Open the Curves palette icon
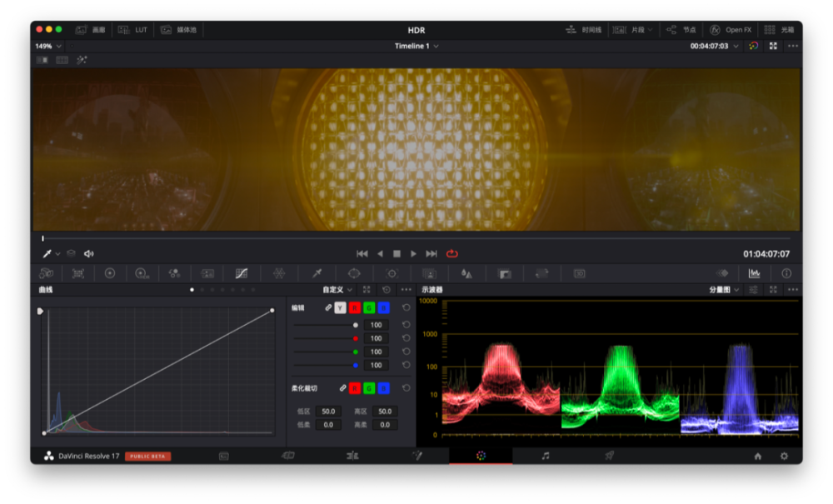833x504 pixels. point(242,273)
